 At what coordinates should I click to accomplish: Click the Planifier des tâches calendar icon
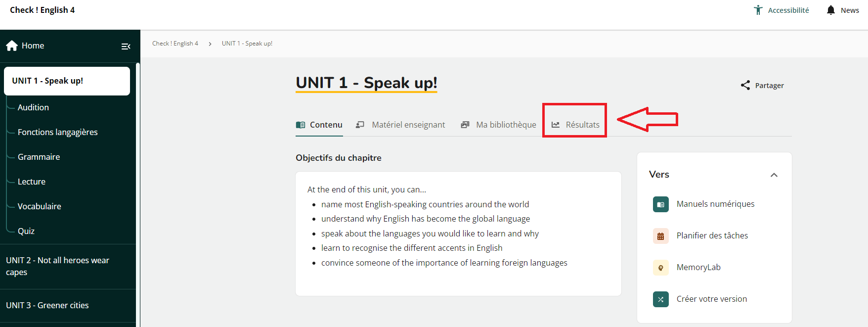pyautogui.click(x=660, y=236)
